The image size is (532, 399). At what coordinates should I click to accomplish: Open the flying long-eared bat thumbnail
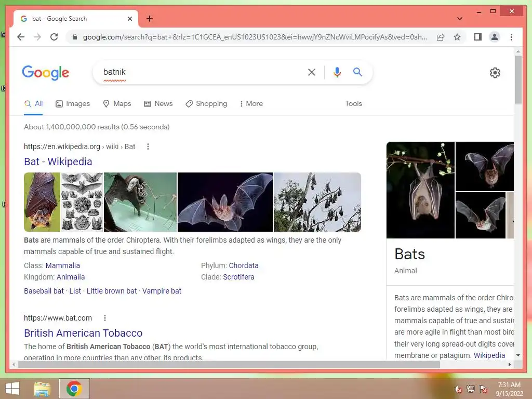click(x=225, y=202)
